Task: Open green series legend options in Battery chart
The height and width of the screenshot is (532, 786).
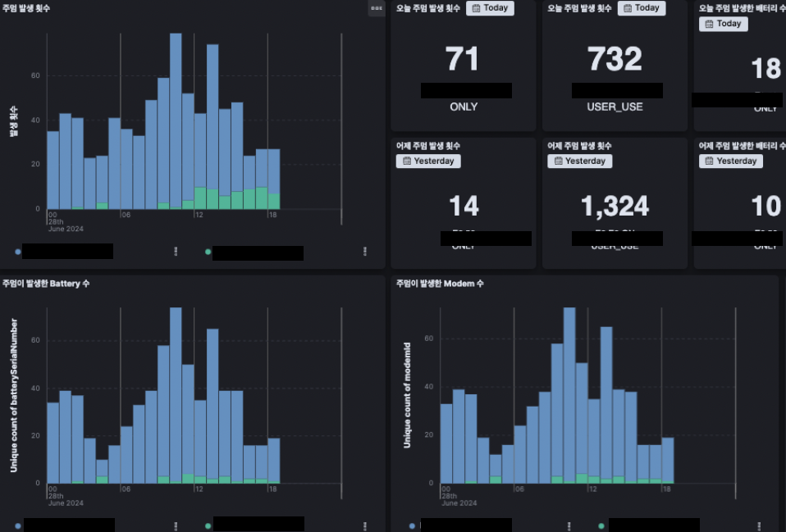Action: [x=365, y=525]
